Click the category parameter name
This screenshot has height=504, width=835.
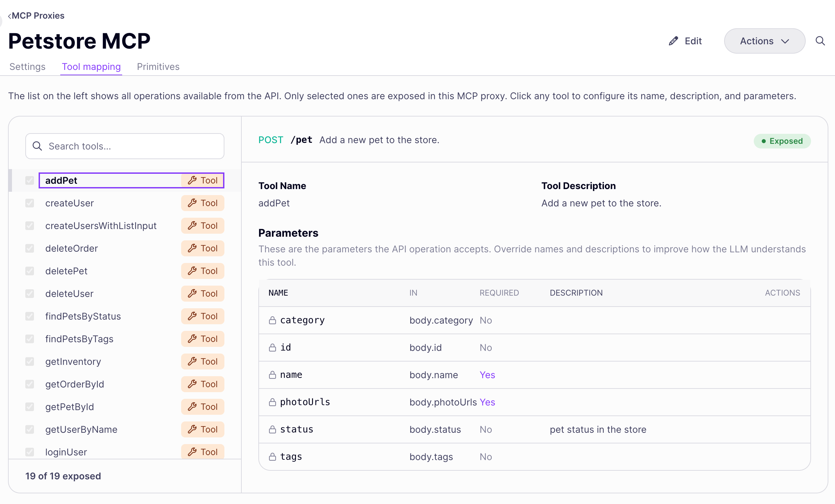(302, 320)
